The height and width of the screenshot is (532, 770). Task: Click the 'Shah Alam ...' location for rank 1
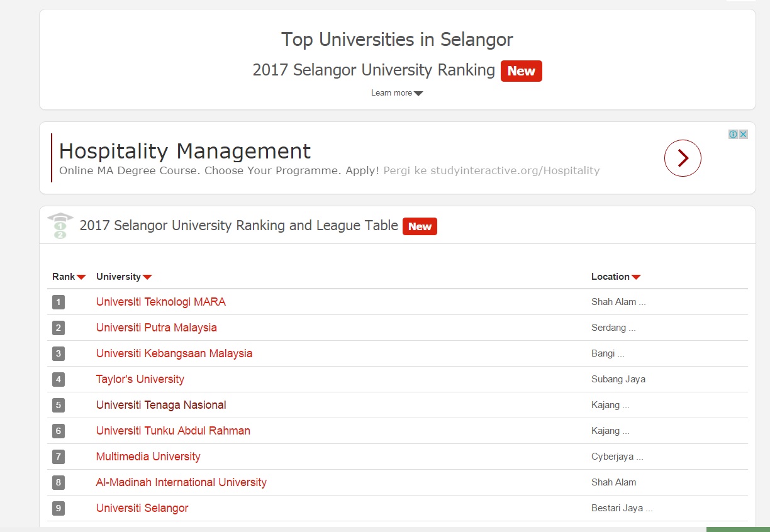coord(618,302)
